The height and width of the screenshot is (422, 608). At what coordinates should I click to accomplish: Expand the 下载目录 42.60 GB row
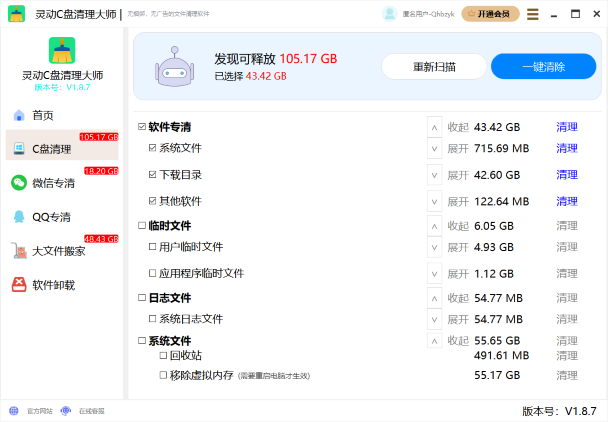click(x=434, y=175)
